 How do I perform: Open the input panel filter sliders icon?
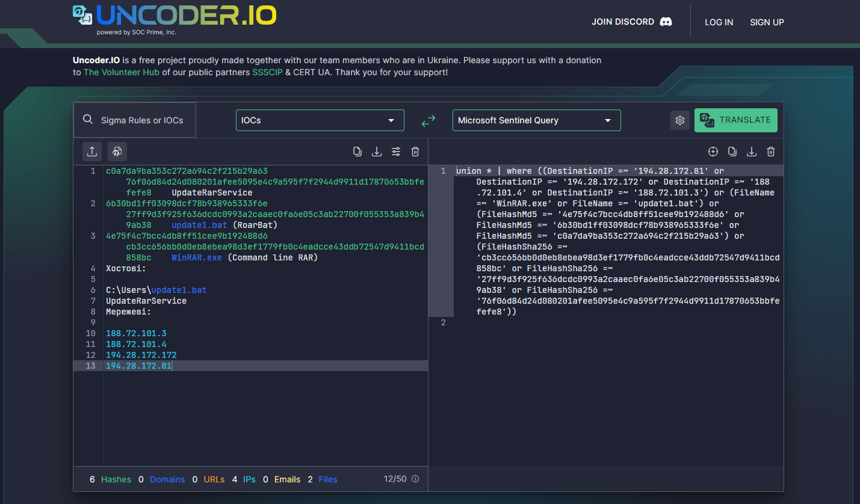[x=396, y=152]
